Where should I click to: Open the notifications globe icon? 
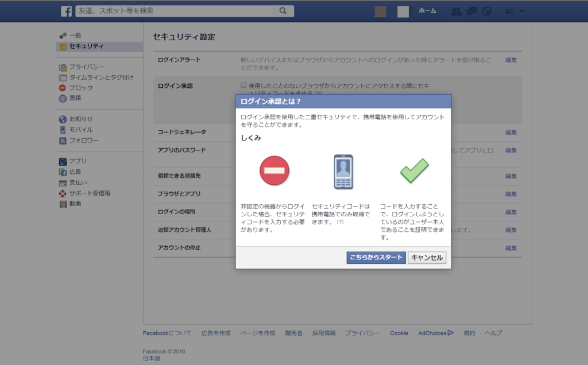pyautogui.click(x=487, y=11)
